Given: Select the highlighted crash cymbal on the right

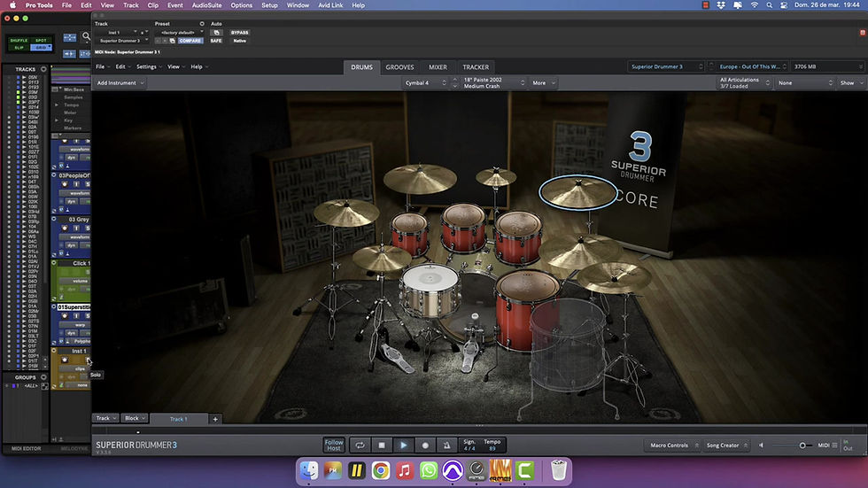Looking at the screenshot, I should tap(577, 191).
